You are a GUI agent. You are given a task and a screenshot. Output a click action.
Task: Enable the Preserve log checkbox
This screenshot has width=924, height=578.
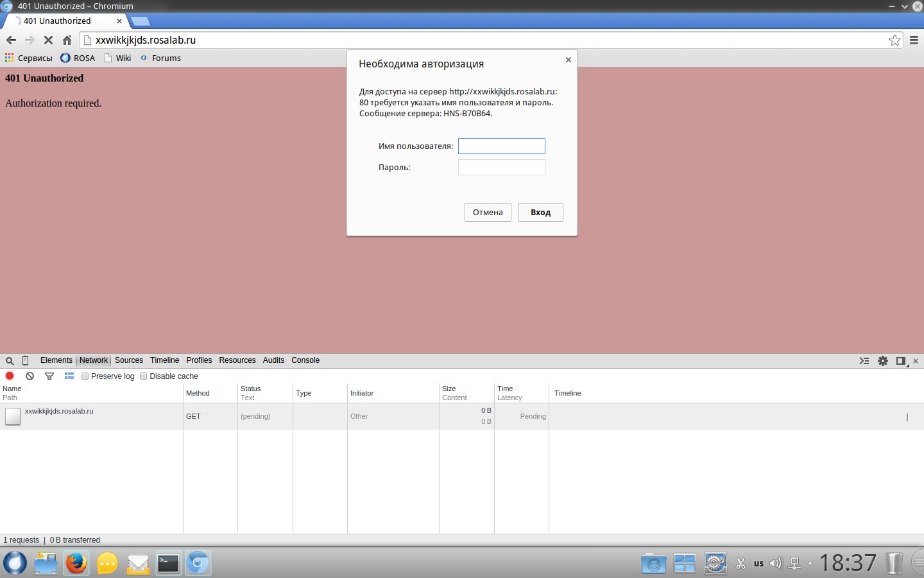coord(85,376)
